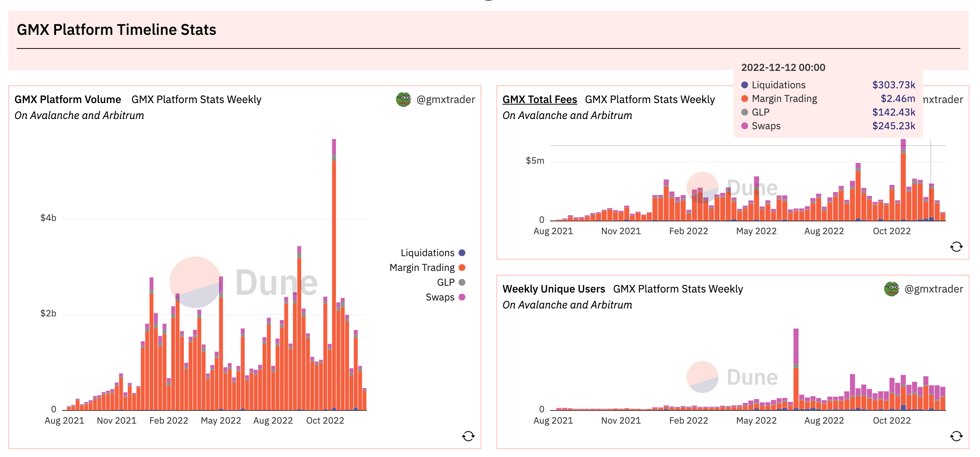Click the $2.46m Margin Trading tooltip value
The image size is (980, 457).
point(898,99)
